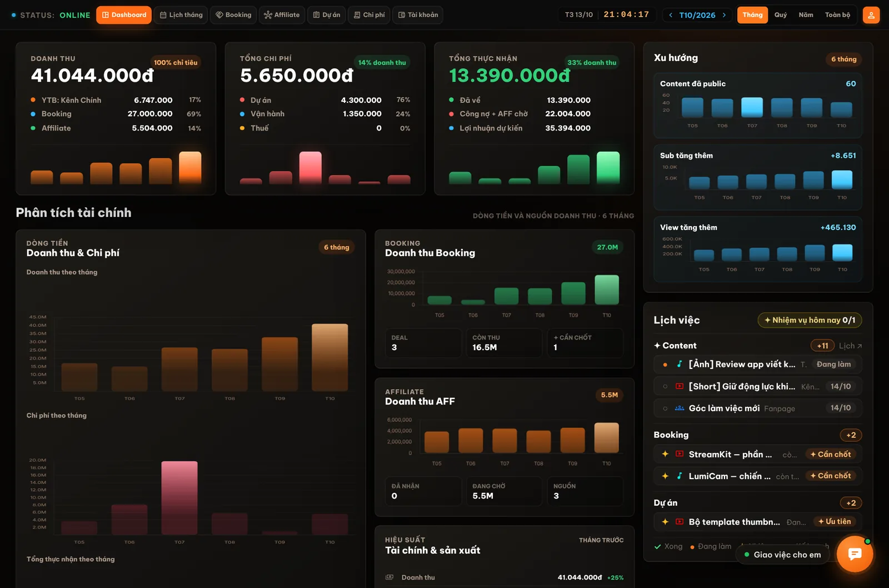
Task: Open the T10/2026 month picker
Action: (697, 15)
